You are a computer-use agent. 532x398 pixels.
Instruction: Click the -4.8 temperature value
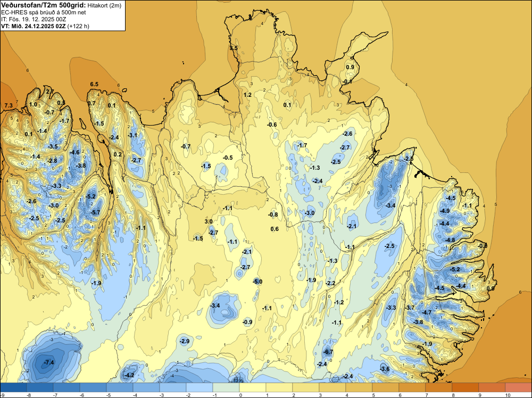tap(450, 240)
